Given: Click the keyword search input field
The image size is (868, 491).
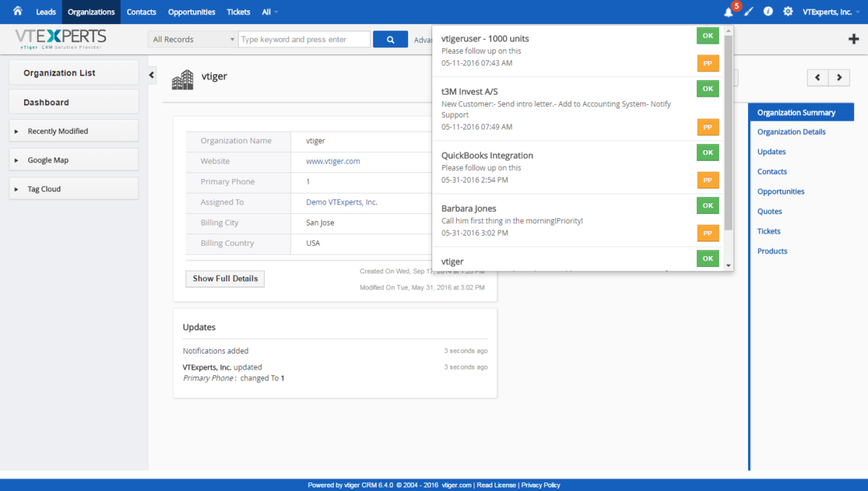Looking at the screenshot, I should click(x=303, y=39).
